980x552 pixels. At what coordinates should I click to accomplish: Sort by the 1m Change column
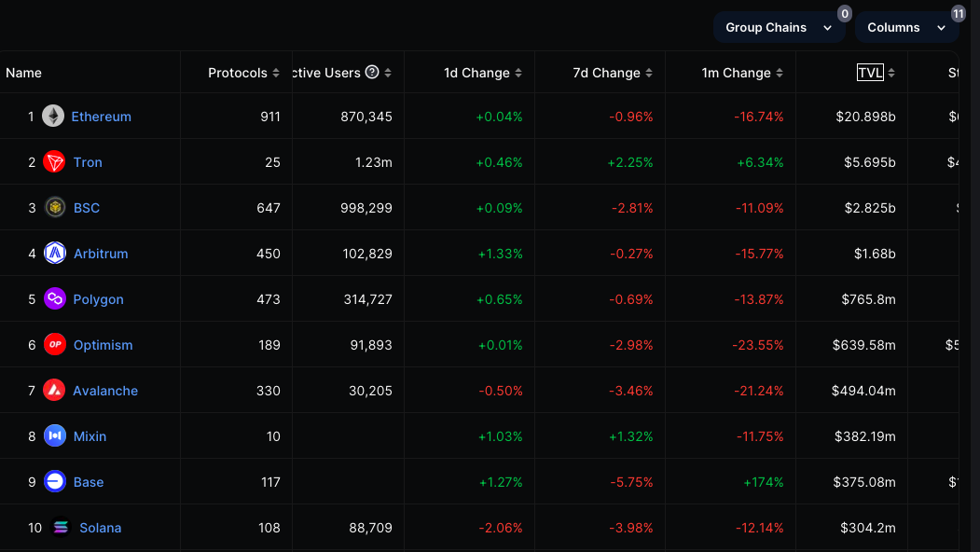coord(742,73)
